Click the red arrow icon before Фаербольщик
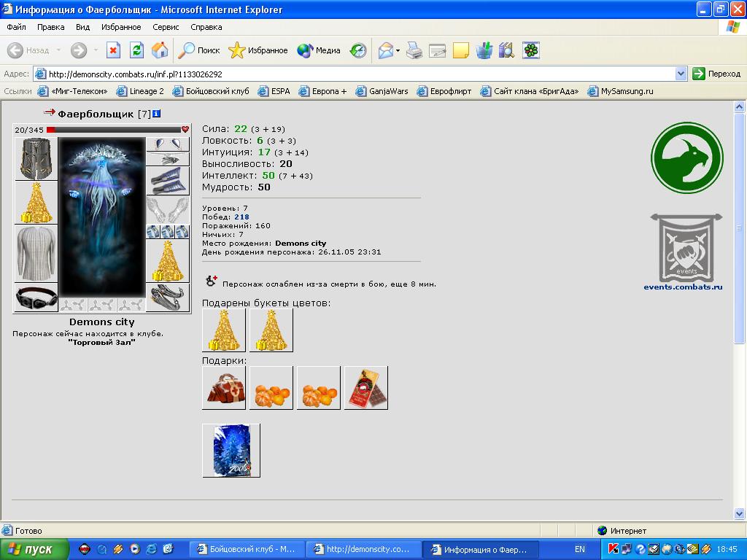The image size is (747, 560). click(x=49, y=112)
